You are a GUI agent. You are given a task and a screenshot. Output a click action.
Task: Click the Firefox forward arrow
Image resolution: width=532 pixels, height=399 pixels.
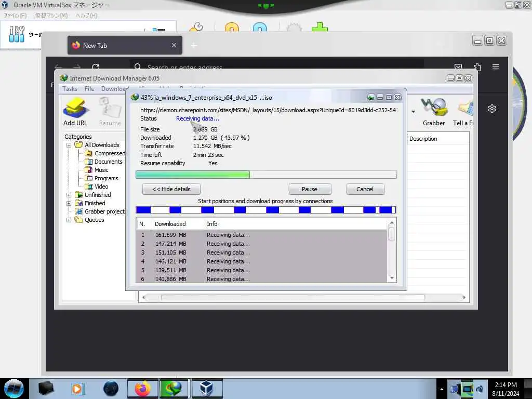click(x=77, y=67)
